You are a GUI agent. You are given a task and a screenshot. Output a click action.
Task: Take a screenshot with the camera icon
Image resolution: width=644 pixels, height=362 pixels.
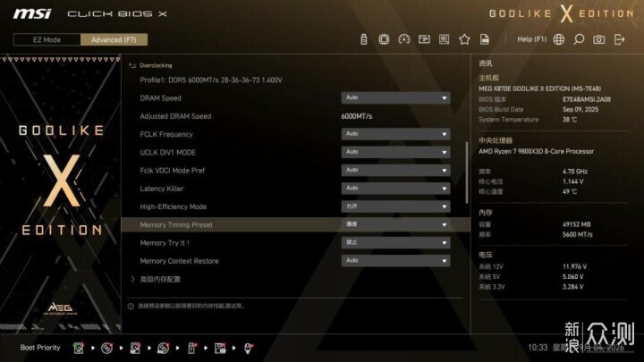tap(598, 39)
